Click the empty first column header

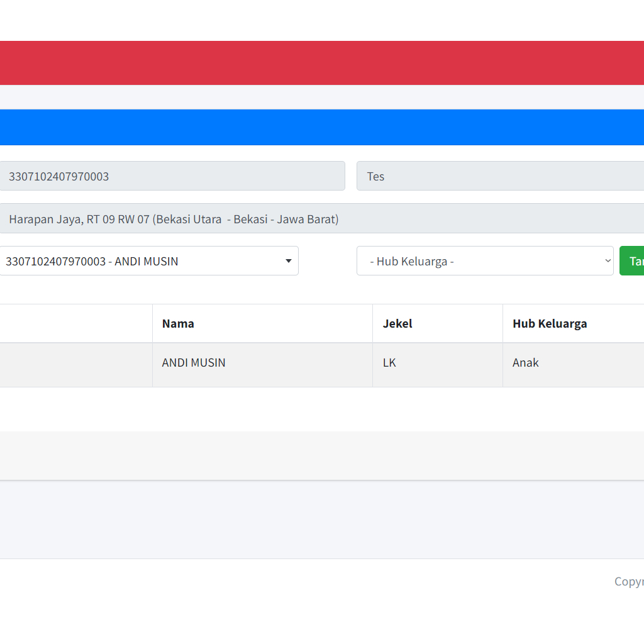click(75, 324)
